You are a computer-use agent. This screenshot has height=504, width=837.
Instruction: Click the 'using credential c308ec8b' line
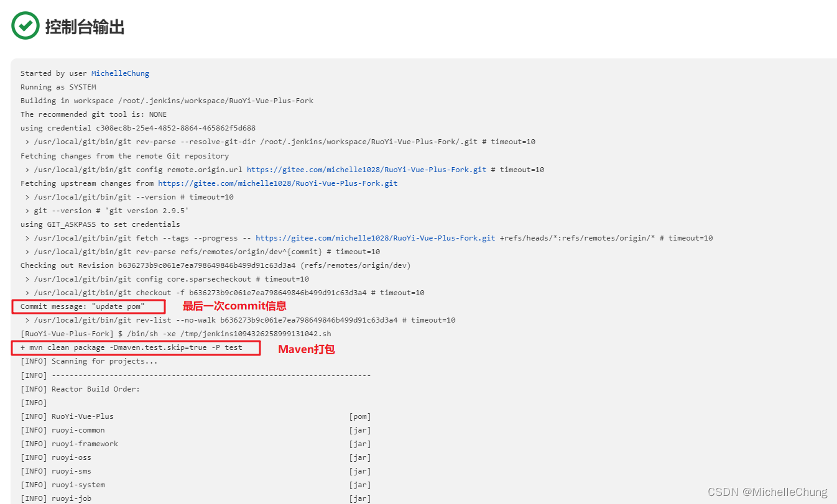[138, 128]
